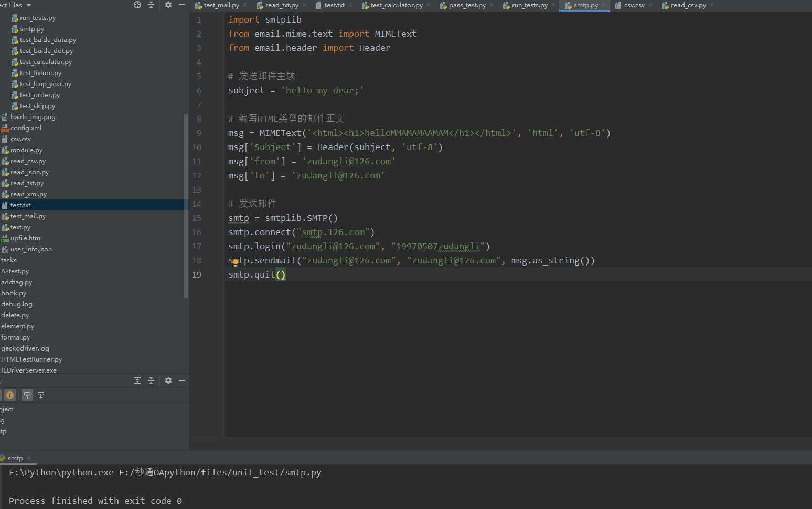
Task: Select smtp.py in the file tree
Action: pyautogui.click(x=32, y=29)
